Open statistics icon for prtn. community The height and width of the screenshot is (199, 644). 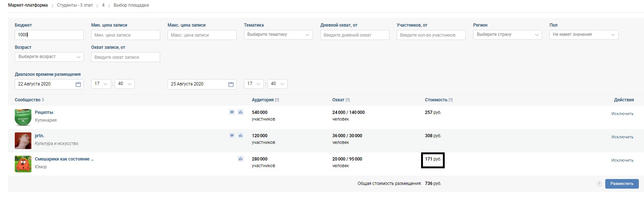click(241, 135)
